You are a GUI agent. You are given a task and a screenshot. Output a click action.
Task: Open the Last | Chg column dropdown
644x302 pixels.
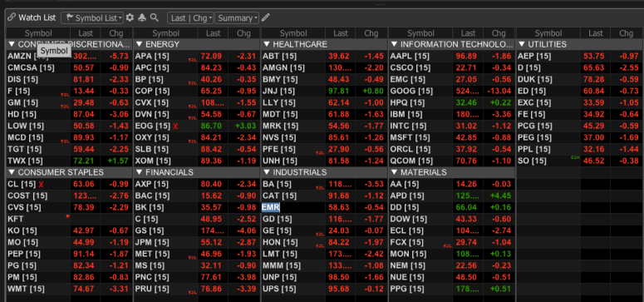tap(190, 17)
